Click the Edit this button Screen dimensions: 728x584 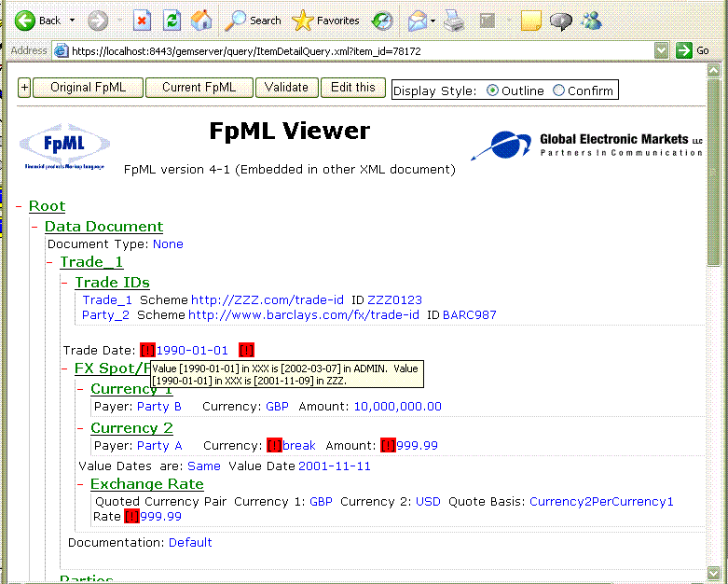coord(353,88)
